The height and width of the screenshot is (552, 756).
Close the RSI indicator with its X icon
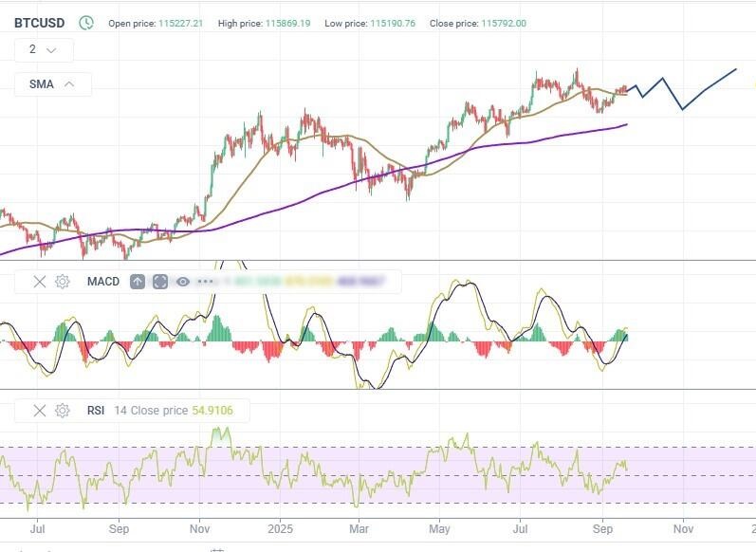tap(40, 411)
